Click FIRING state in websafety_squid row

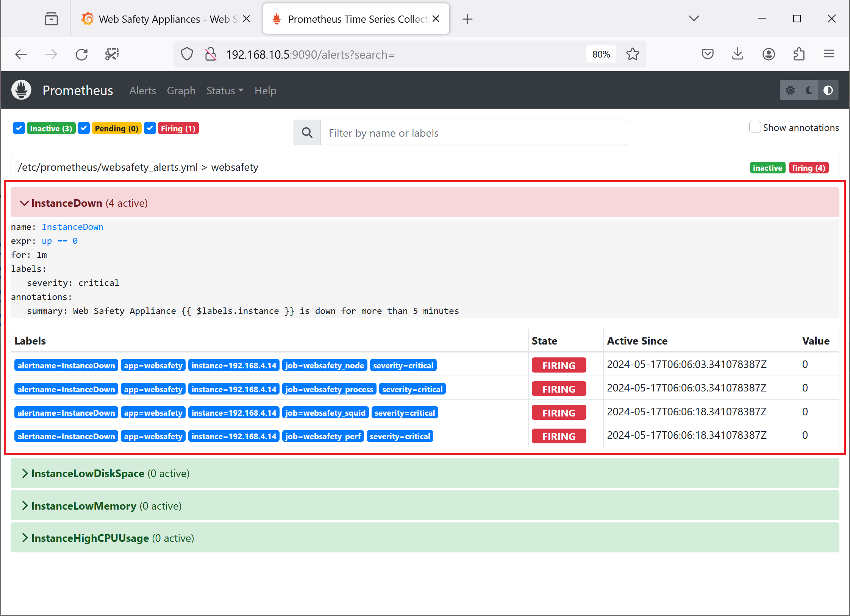(x=559, y=413)
